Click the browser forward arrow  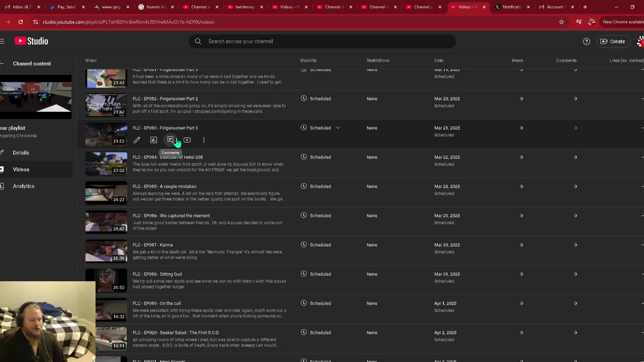click(8, 22)
